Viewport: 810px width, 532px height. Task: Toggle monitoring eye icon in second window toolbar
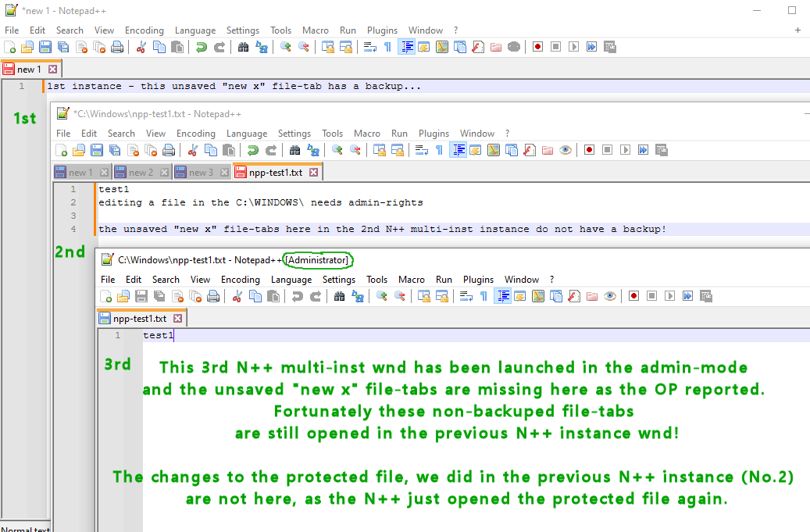566,150
